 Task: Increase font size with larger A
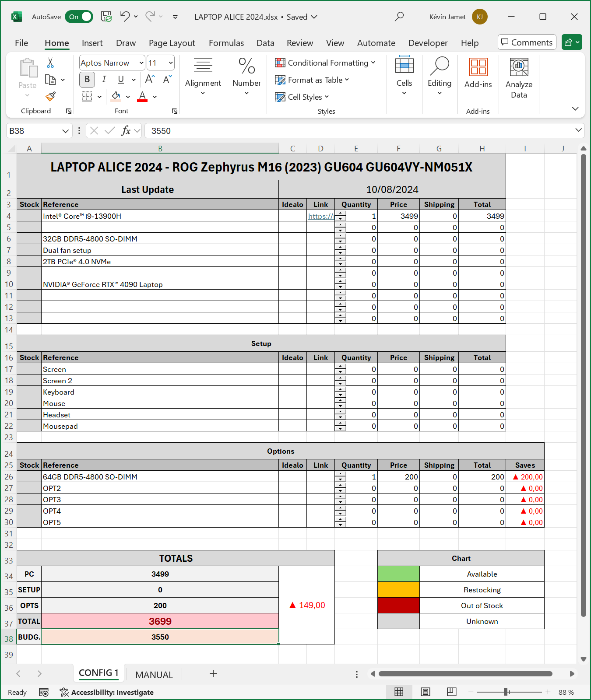tap(150, 79)
